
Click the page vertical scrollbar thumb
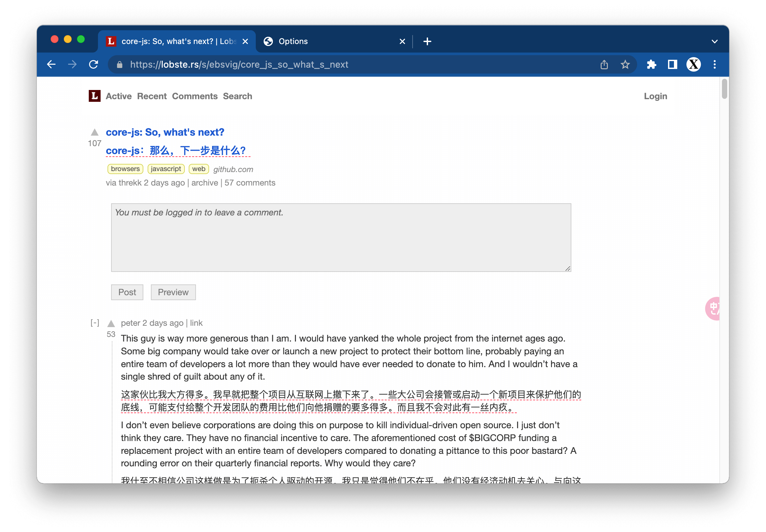point(724,89)
